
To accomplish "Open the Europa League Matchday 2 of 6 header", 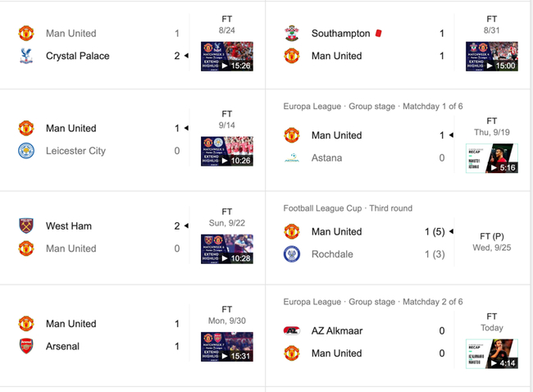I will point(373,302).
